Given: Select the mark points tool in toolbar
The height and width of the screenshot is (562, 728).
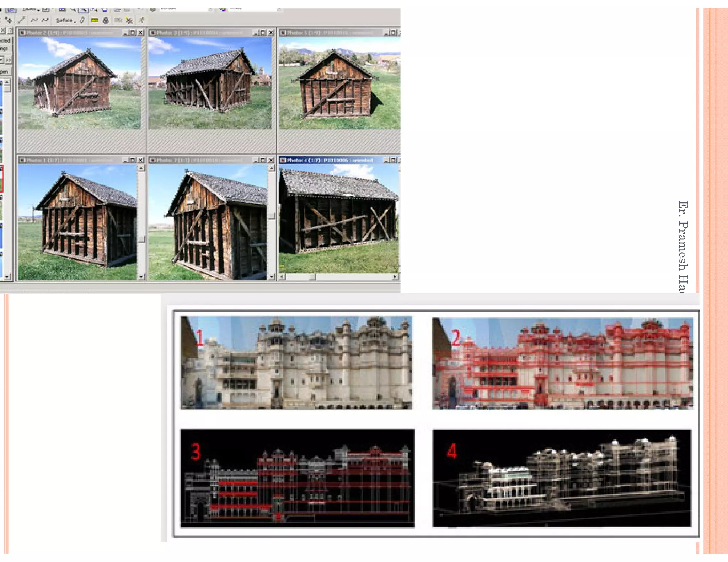Looking at the screenshot, I should (9, 20).
